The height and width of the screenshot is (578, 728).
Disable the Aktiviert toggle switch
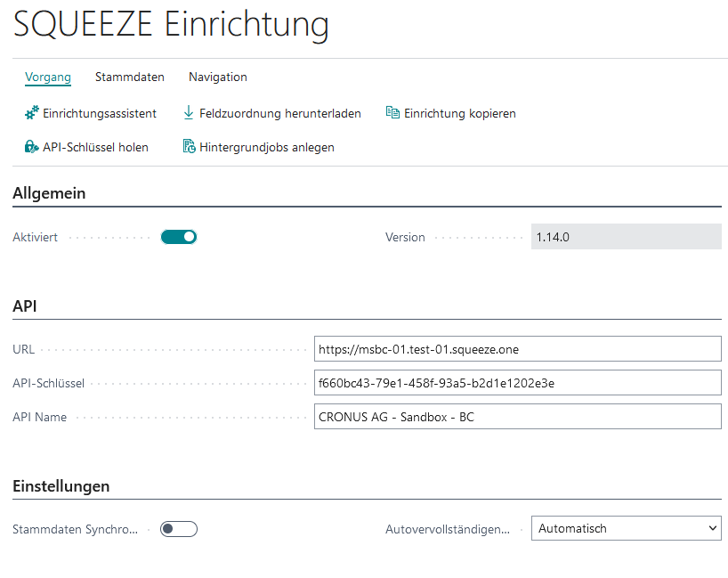pos(178,237)
